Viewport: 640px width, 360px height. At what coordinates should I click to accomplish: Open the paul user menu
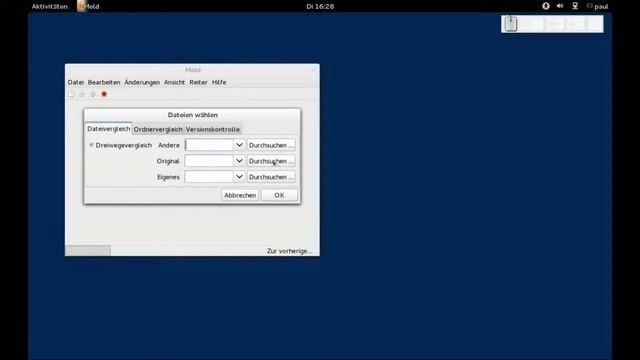coord(598,6)
